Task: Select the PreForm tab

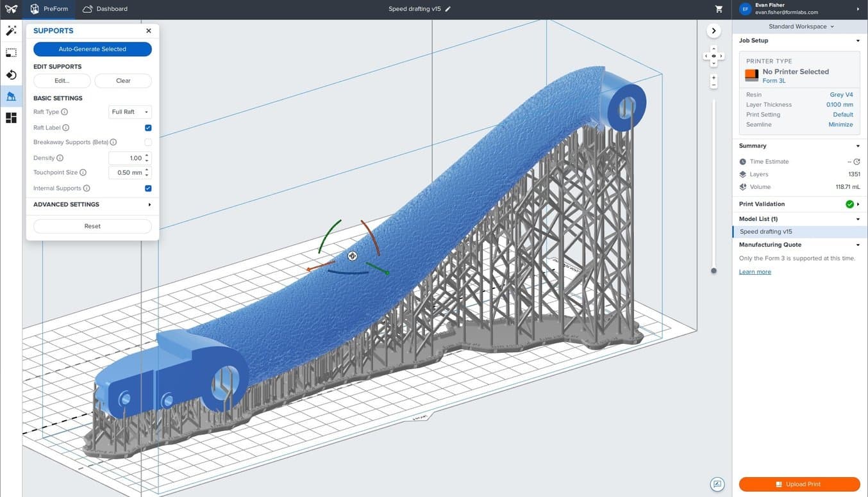Action: [x=49, y=9]
